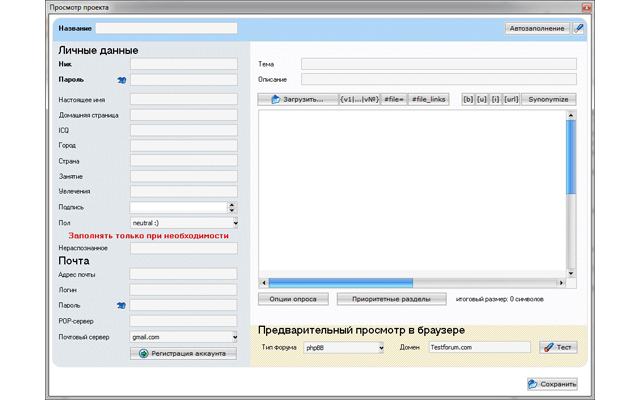Screen dimensions: 640x400
Task: Click the Название input field
Action: click(166, 28)
